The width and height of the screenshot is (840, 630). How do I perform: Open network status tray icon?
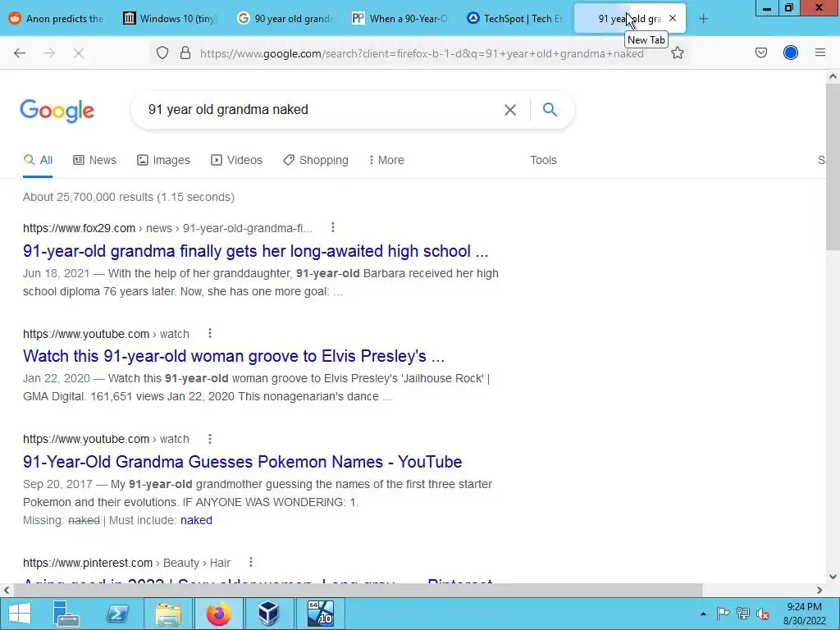[742, 614]
